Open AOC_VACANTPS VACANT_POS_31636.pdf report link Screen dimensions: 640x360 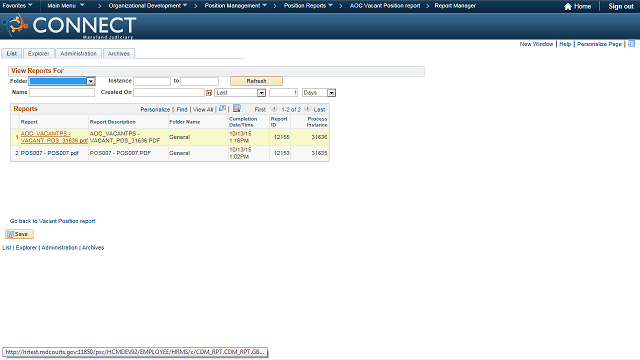pos(54,137)
